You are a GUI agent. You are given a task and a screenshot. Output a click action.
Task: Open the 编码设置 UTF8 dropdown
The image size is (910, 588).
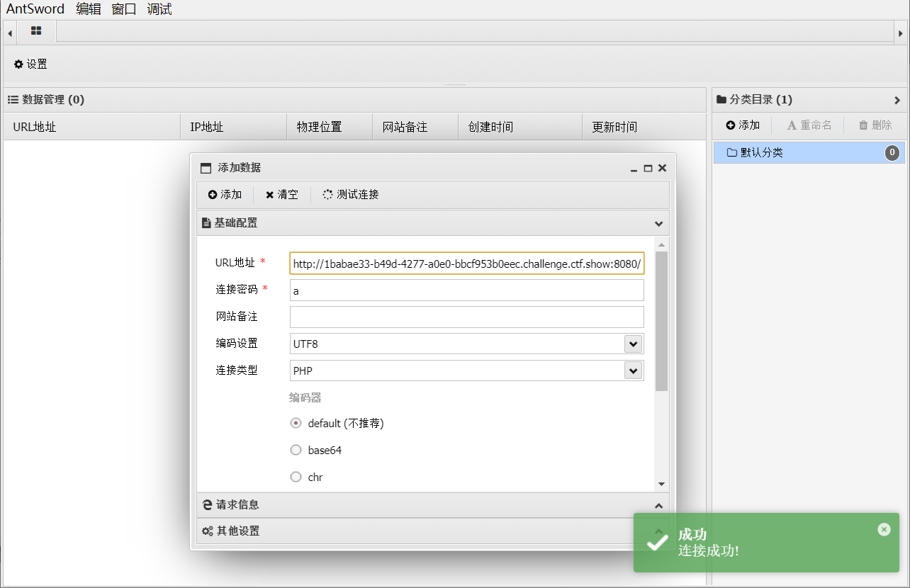point(632,344)
